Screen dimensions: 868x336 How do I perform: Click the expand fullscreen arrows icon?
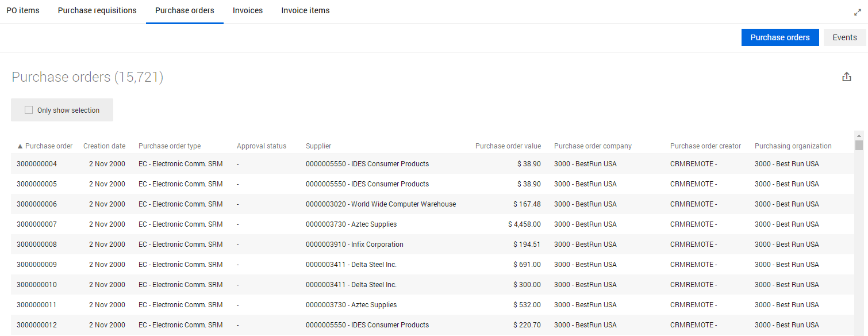tap(857, 12)
